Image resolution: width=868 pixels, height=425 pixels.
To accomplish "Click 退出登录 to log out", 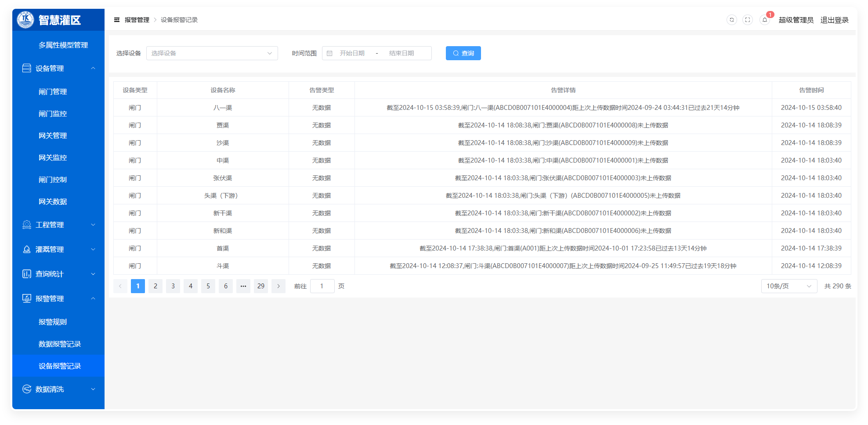I will click(x=834, y=20).
